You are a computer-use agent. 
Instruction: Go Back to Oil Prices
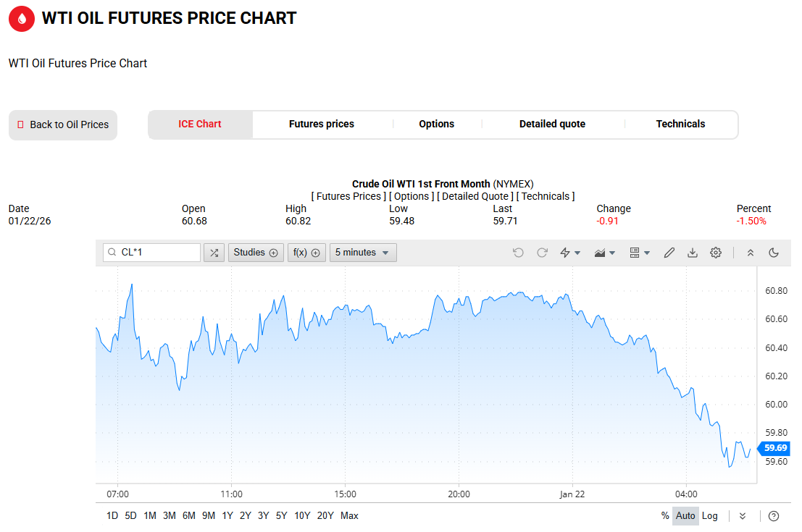[63, 125]
